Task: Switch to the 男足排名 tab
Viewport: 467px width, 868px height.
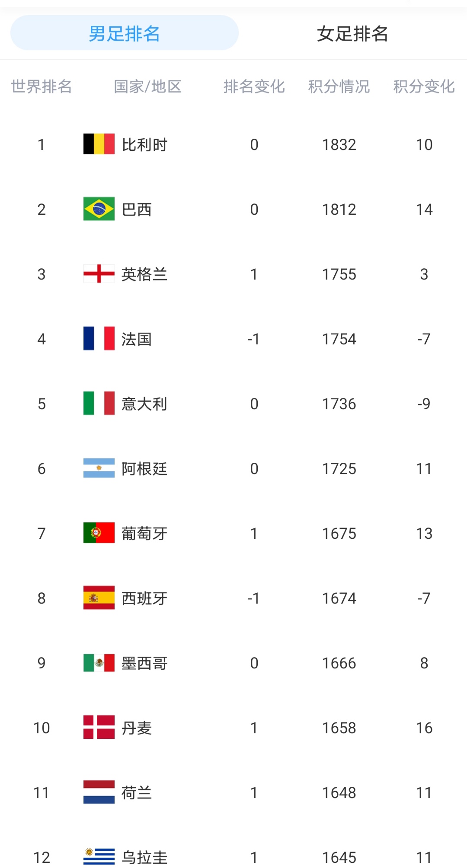Action: click(125, 33)
